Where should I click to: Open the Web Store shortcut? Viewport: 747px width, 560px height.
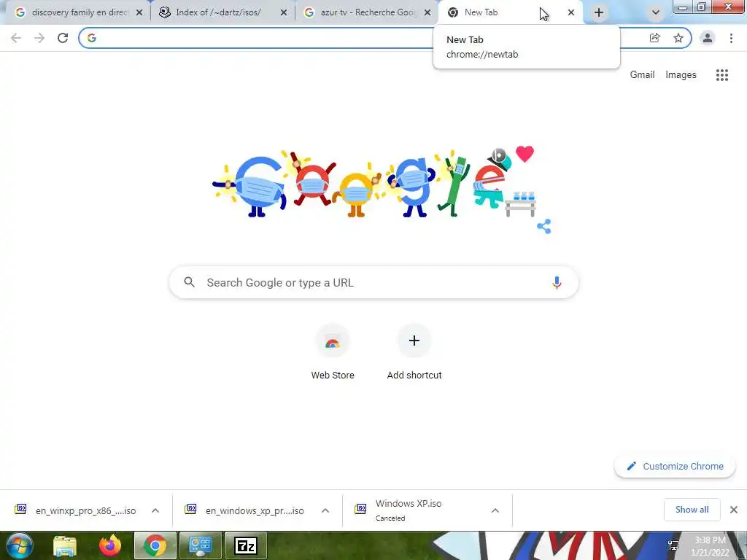coord(333,352)
